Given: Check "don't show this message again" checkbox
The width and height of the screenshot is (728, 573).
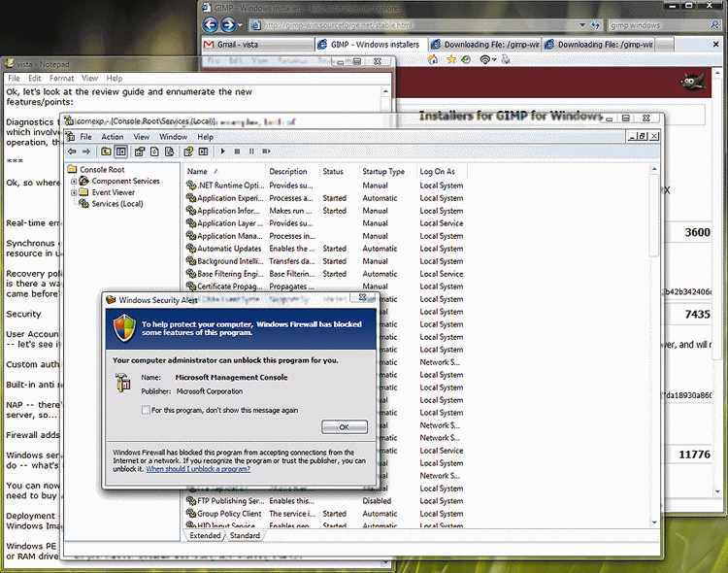Looking at the screenshot, I should (146, 410).
